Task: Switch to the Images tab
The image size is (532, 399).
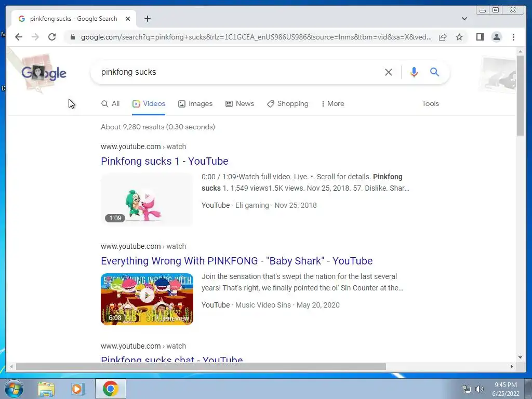Action: pyautogui.click(x=195, y=104)
